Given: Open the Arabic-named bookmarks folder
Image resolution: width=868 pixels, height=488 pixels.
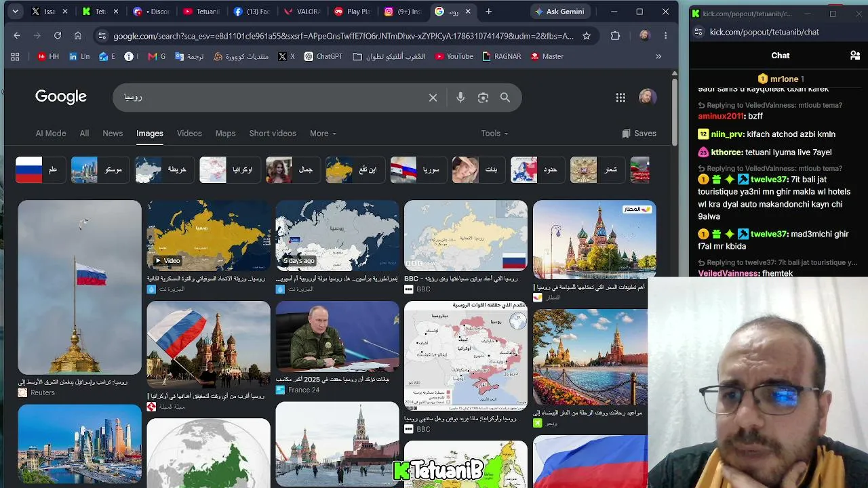Looking at the screenshot, I should (x=389, y=56).
